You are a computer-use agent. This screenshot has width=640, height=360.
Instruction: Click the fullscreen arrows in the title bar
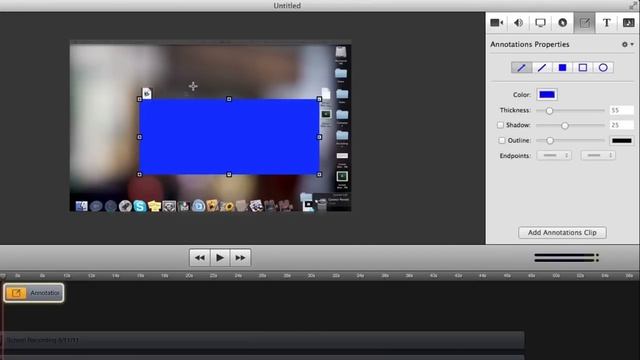click(633, 5)
